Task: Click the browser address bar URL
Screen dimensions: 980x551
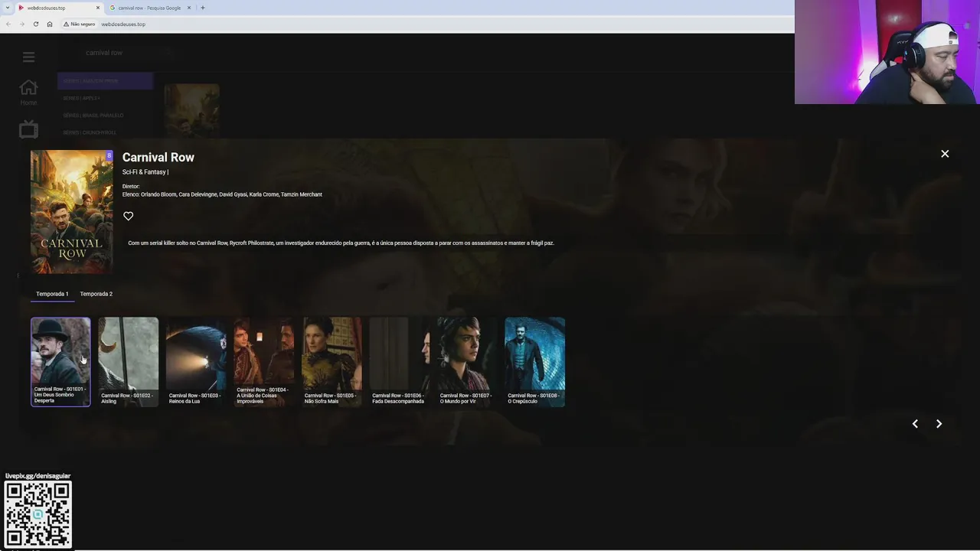Action: 123,24
